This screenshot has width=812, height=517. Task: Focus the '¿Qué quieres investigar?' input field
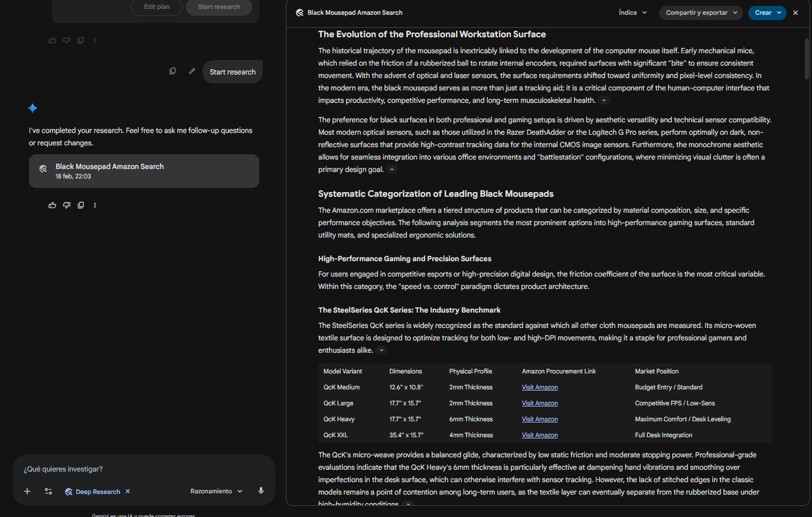pyautogui.click(x=144, y=469)
